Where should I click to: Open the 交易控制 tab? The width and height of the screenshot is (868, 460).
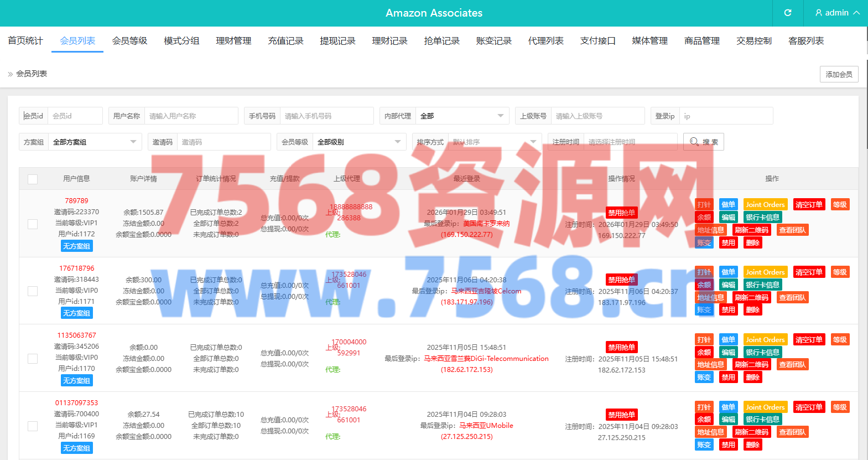tap(753, 41)
